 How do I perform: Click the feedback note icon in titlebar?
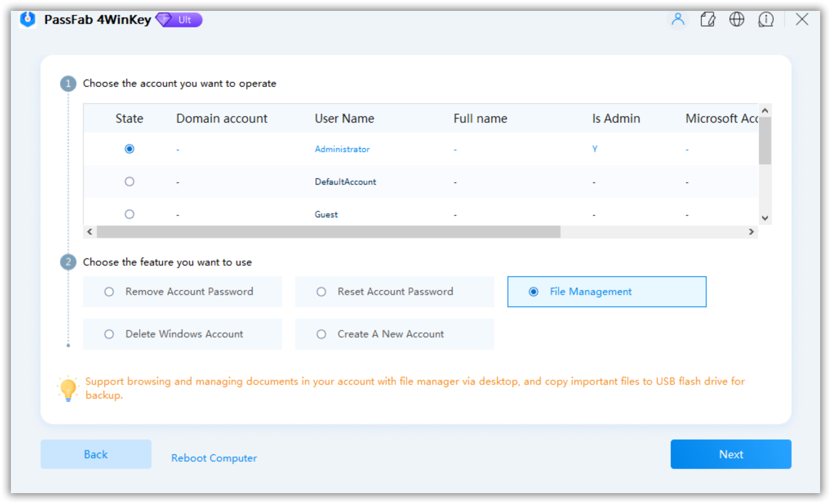[707, 19]
